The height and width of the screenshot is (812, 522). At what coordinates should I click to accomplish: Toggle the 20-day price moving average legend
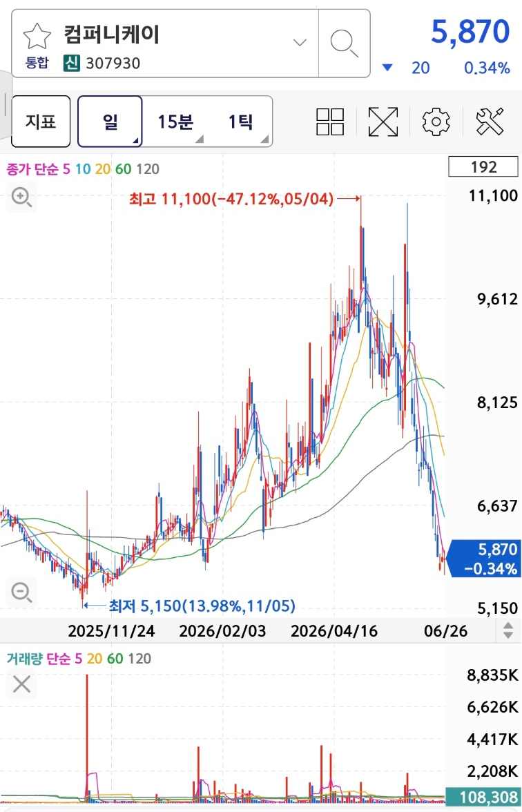(x=102, y=168)
